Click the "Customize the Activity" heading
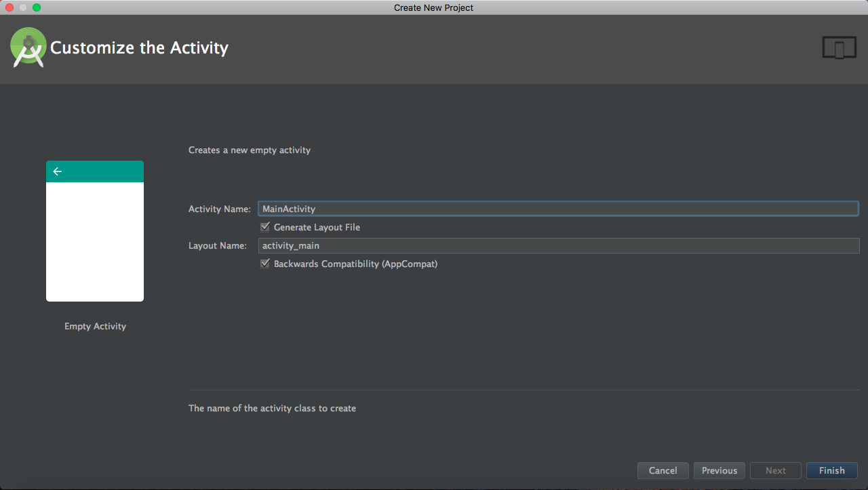868x490 pixels. (x=139, y=47)
